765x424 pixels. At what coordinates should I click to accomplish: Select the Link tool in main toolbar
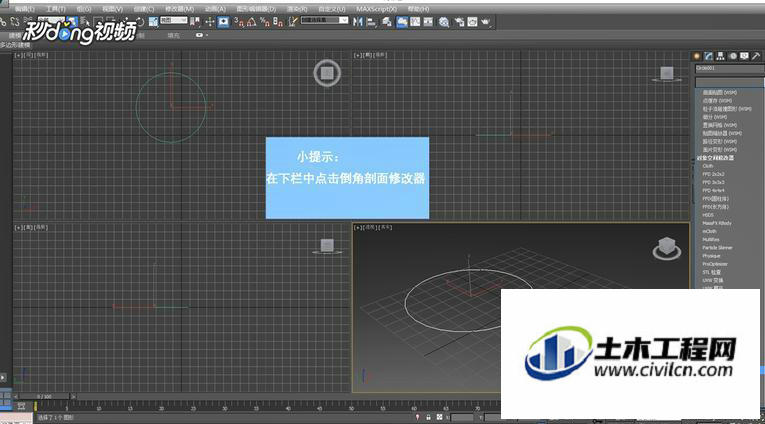click(x=3, y=22)
